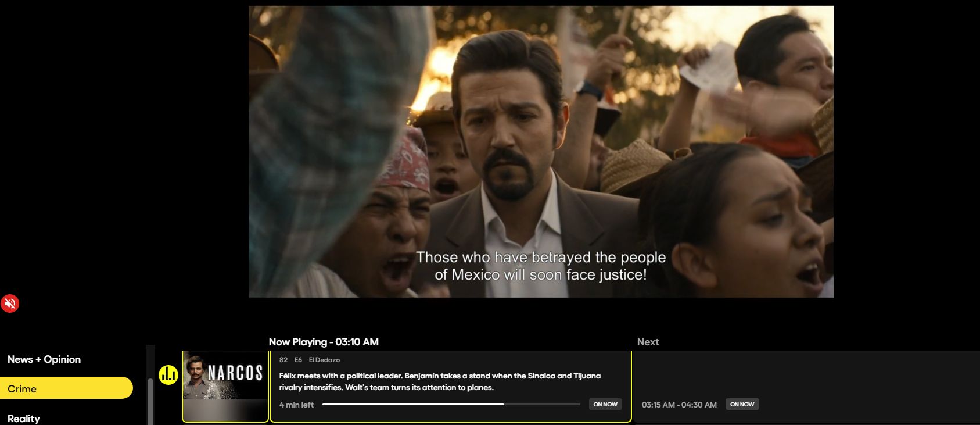Open the Reality category

click(24, 419)
